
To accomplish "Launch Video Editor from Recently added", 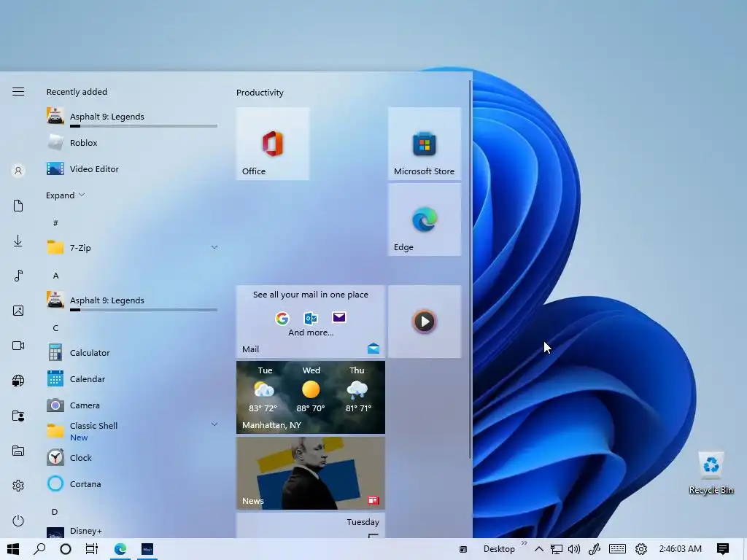I will [x=131, y=169].
